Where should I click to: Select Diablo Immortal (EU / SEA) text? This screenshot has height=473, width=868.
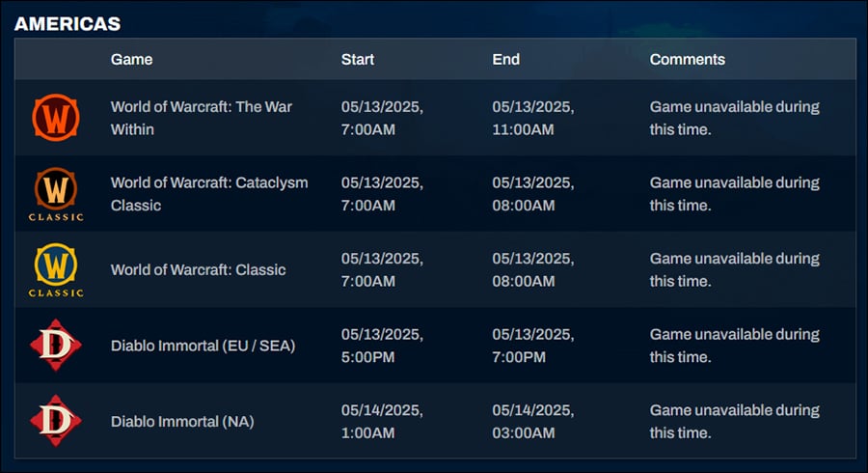point(203,346)
